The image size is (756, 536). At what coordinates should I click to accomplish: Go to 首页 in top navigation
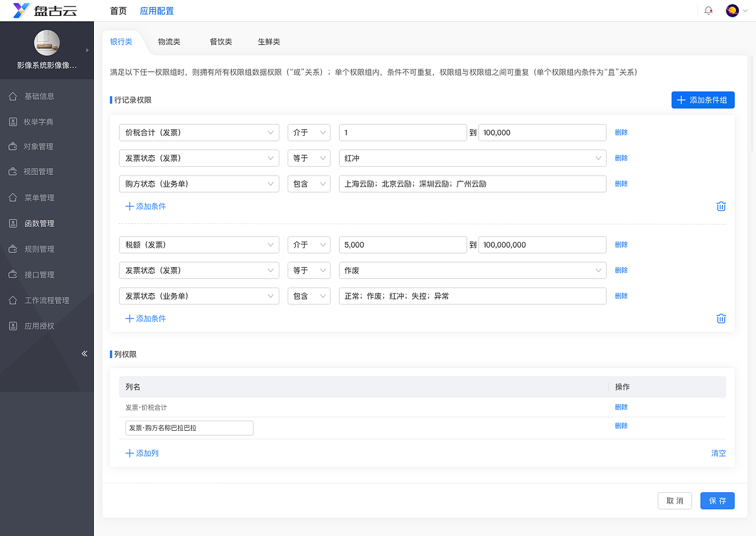click(x=119, y=11)
